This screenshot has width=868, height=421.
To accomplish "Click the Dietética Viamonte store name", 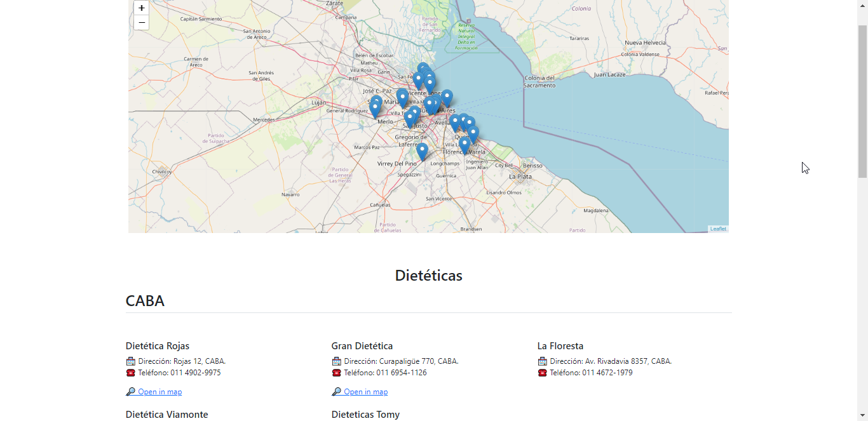I will (x=167, y=415).
